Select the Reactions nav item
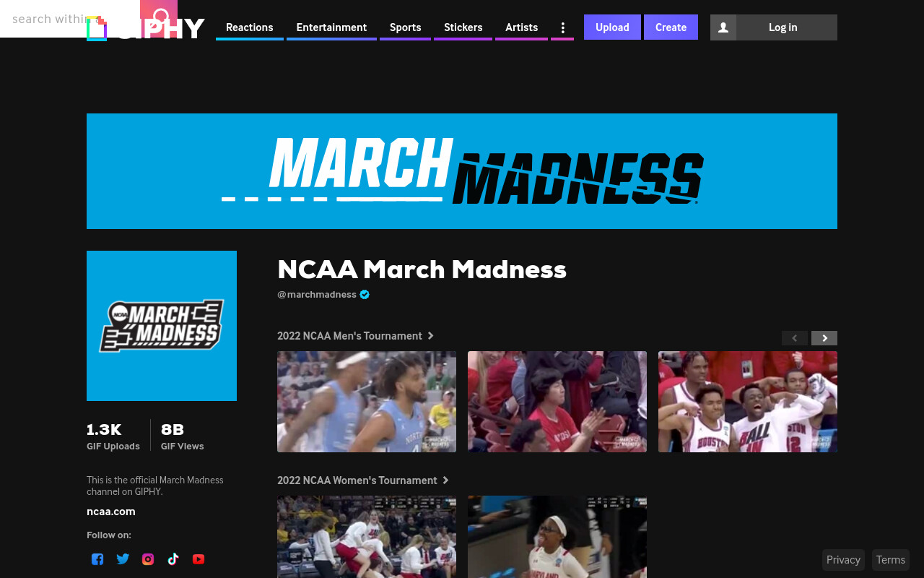This screenshot has width=924, height=578. pos(250,27)
